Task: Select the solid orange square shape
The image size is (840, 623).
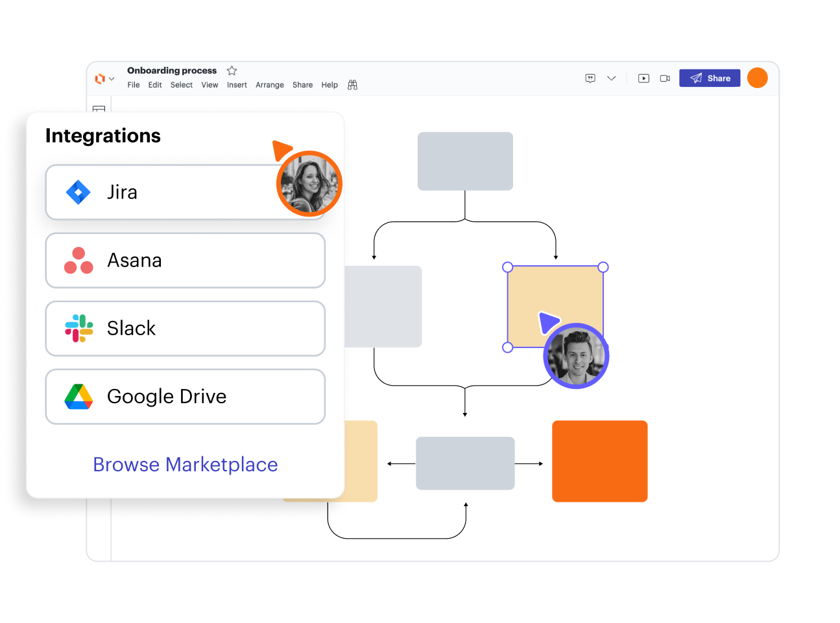Action: click(x=599, y=461)
